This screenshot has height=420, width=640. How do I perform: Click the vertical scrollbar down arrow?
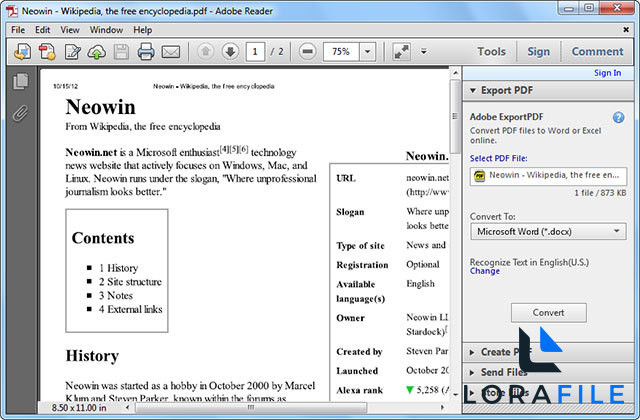455,394
